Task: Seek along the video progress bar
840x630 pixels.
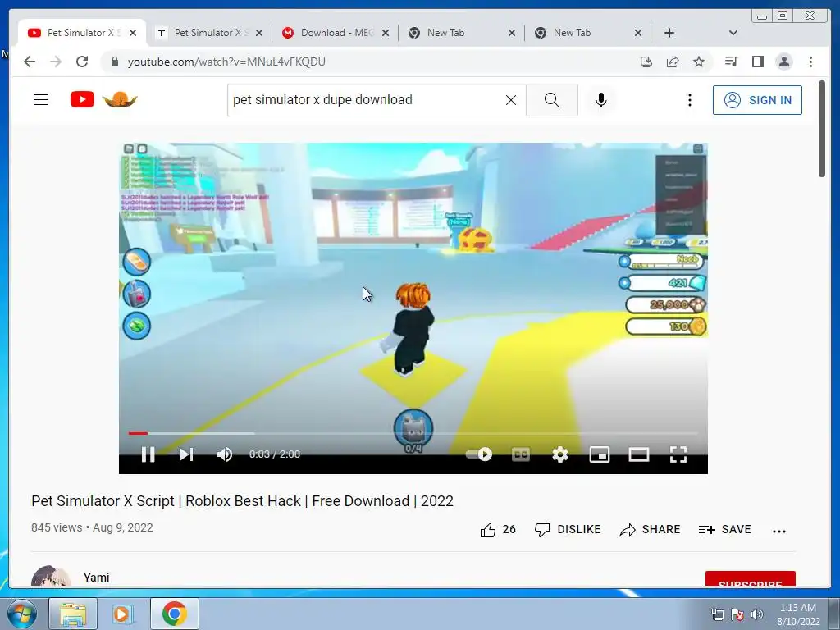Action: pyautogui.click(x=413, y=433)
